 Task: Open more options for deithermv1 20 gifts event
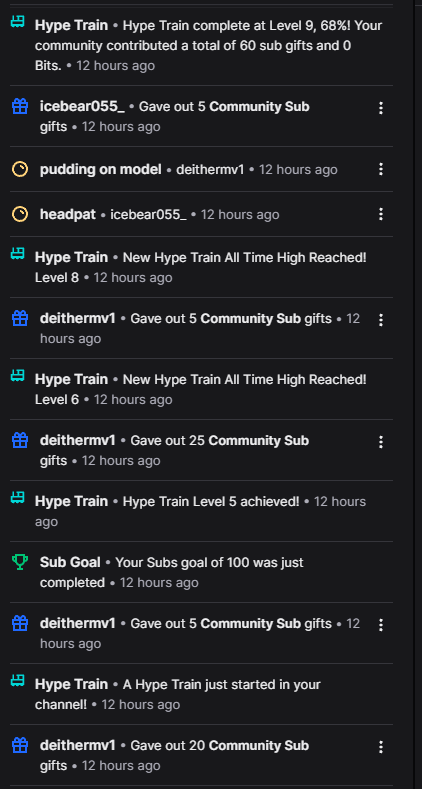coord(381,746)
